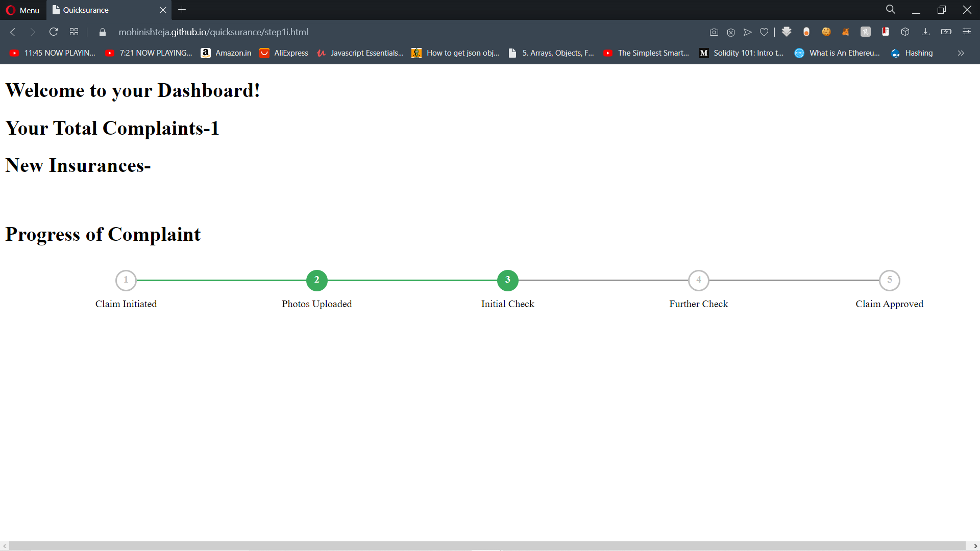Open the Easy Setup sliders icon
980x551 pixels.
point(967,32)
